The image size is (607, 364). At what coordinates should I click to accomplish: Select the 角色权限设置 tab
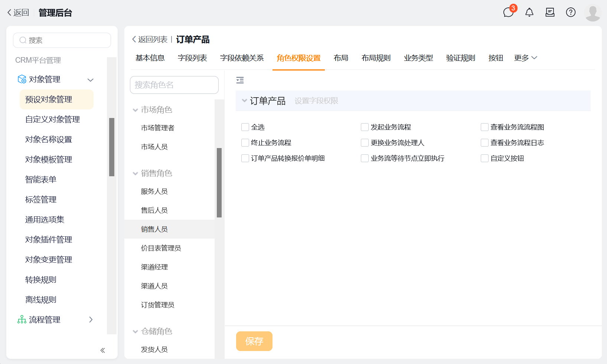298,58
